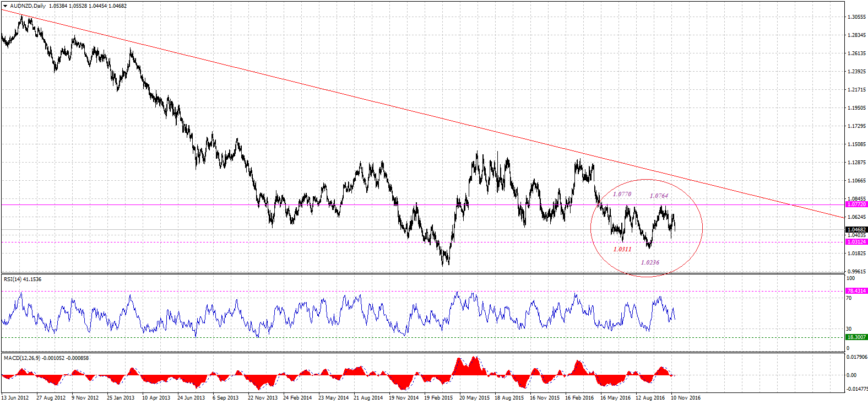Select the 1.0764 text annotation on chart

coord(659,196)
